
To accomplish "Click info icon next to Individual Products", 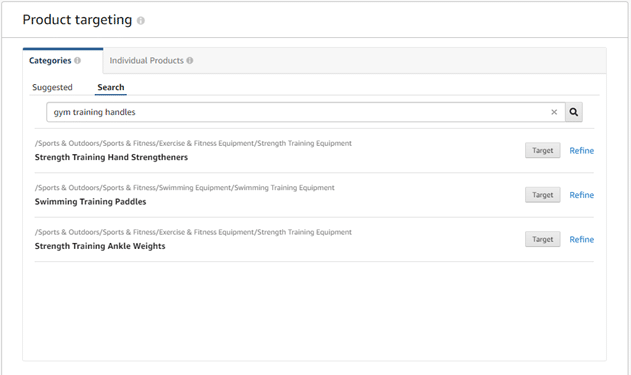I will click(x=190, y=60).
